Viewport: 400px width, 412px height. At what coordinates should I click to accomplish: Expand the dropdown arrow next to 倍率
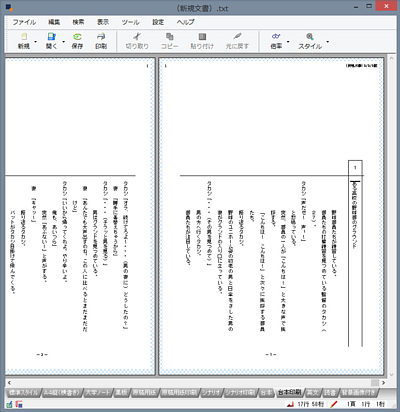(x=288, y=42)
